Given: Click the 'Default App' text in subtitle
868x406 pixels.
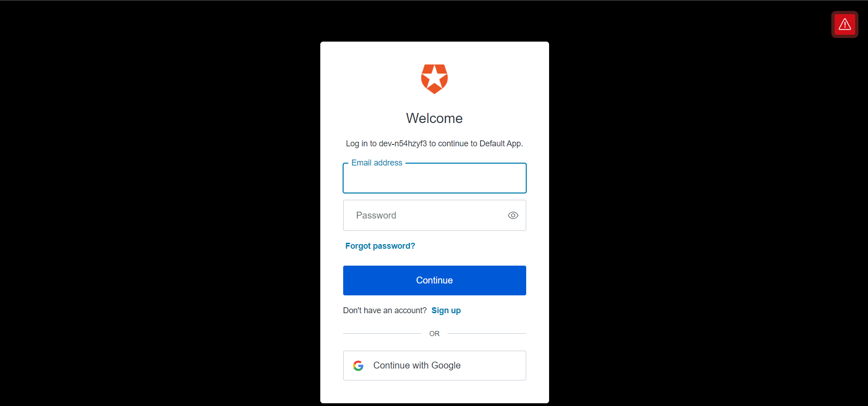Looking at the screenshot, I should (500, 144).
